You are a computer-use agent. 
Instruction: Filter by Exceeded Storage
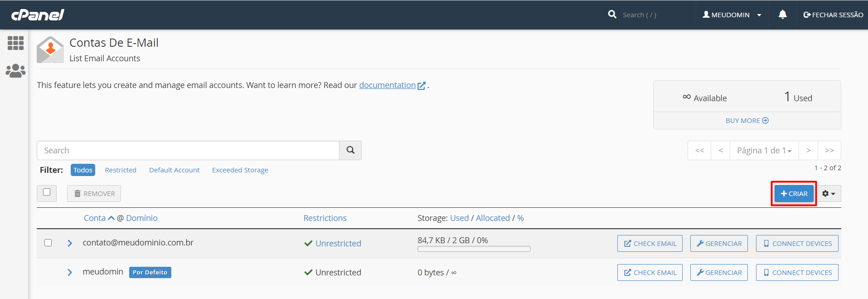pos(240,170)
